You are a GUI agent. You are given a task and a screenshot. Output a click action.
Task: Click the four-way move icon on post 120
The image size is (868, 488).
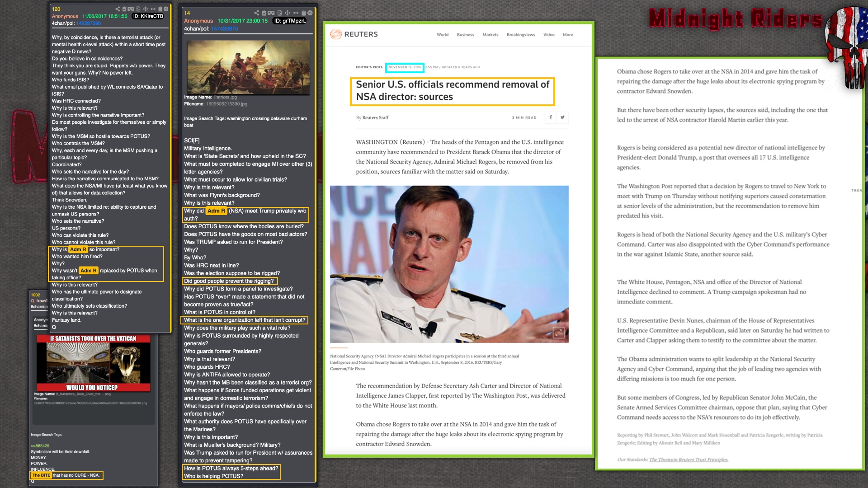coord(146,9)
